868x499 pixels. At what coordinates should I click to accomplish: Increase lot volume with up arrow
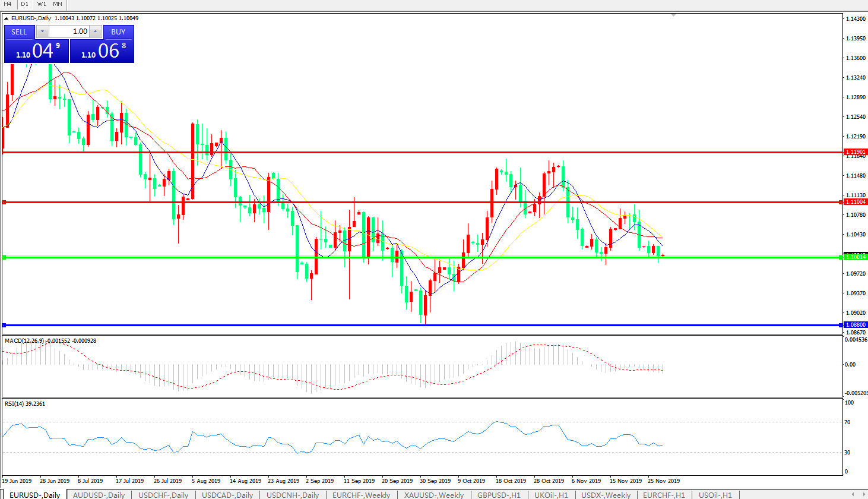tap(96, 31)
